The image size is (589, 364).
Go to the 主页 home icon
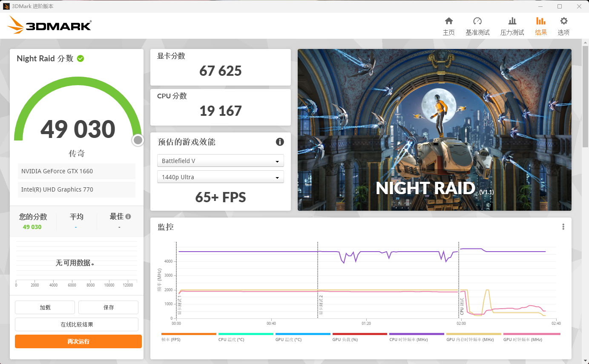(448, 21)
